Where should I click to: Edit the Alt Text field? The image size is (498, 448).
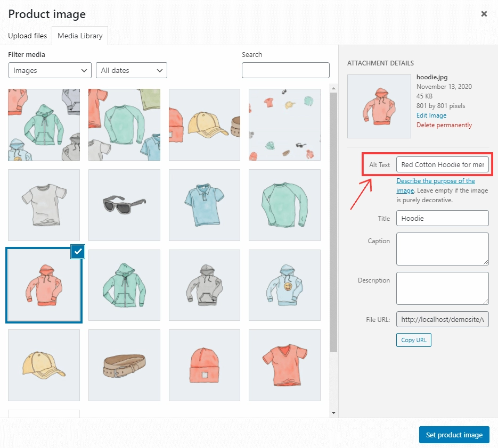pyautogui.click(x=442, y=164)
